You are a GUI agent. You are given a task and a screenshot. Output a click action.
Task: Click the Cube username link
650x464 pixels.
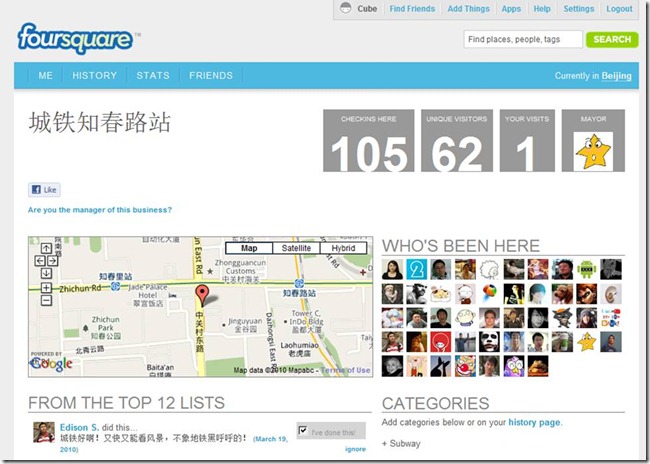click(x=367, y=9)
